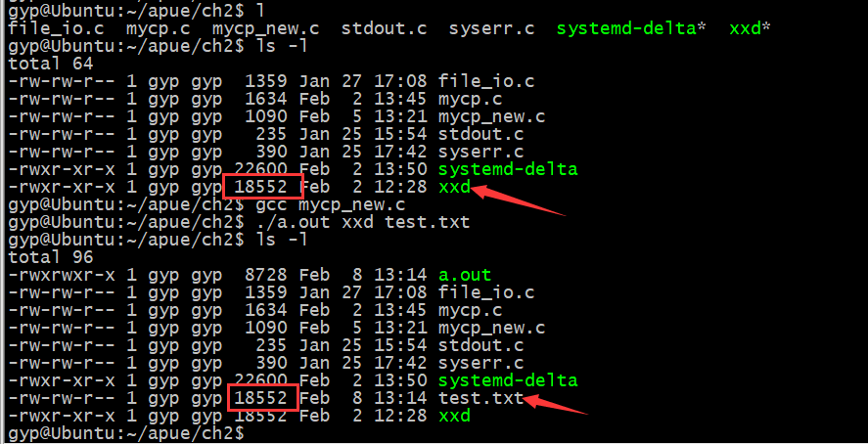
Task: Click the "ls -l" command preceding total 64
Action: pos(282,46)
